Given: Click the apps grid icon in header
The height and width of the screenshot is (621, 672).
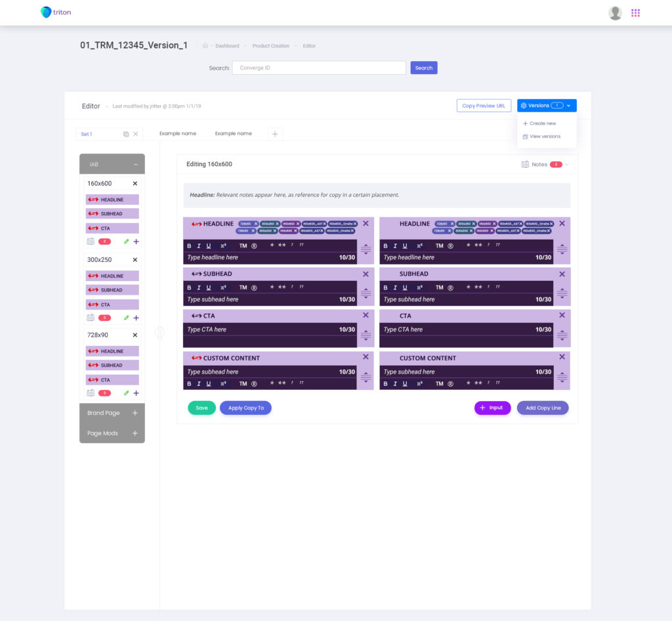Looking at the screenshot, I should click(635, 12).
